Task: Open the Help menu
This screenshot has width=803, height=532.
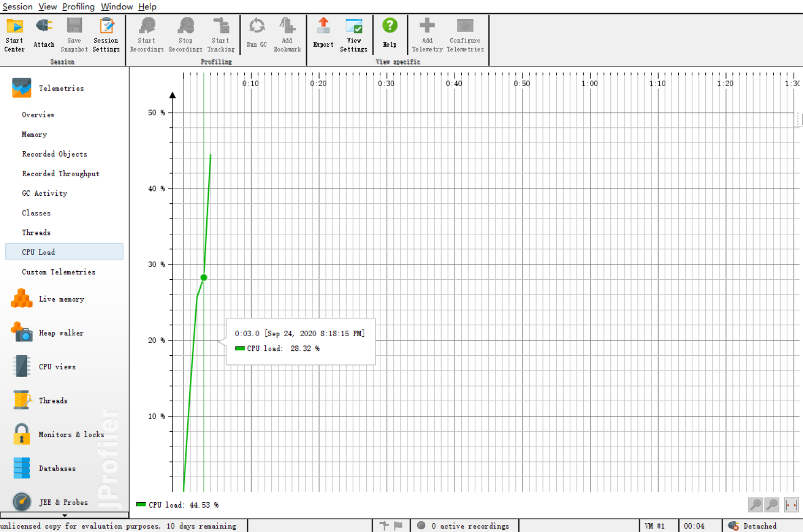Action: pos(147,7)
